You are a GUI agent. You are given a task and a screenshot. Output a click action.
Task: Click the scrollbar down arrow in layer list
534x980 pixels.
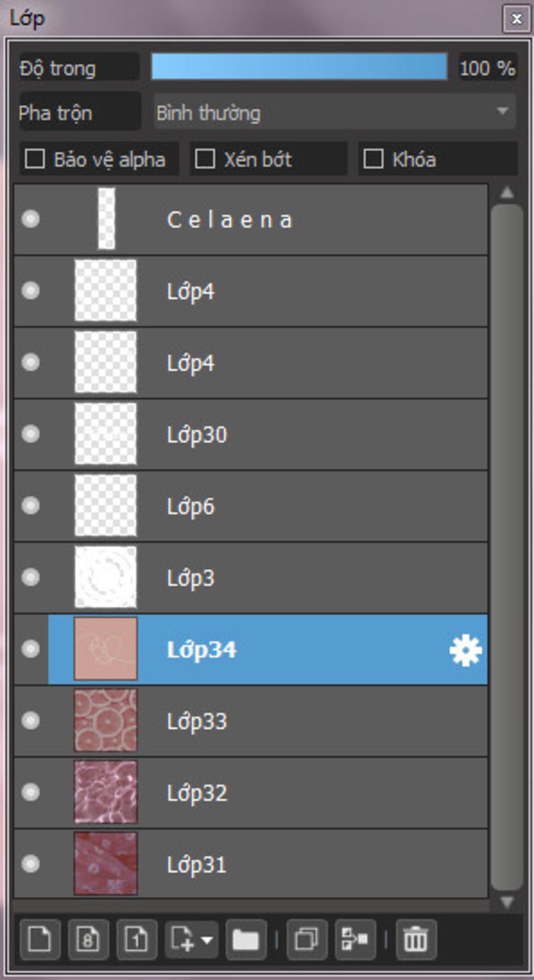tap(507, 902)
